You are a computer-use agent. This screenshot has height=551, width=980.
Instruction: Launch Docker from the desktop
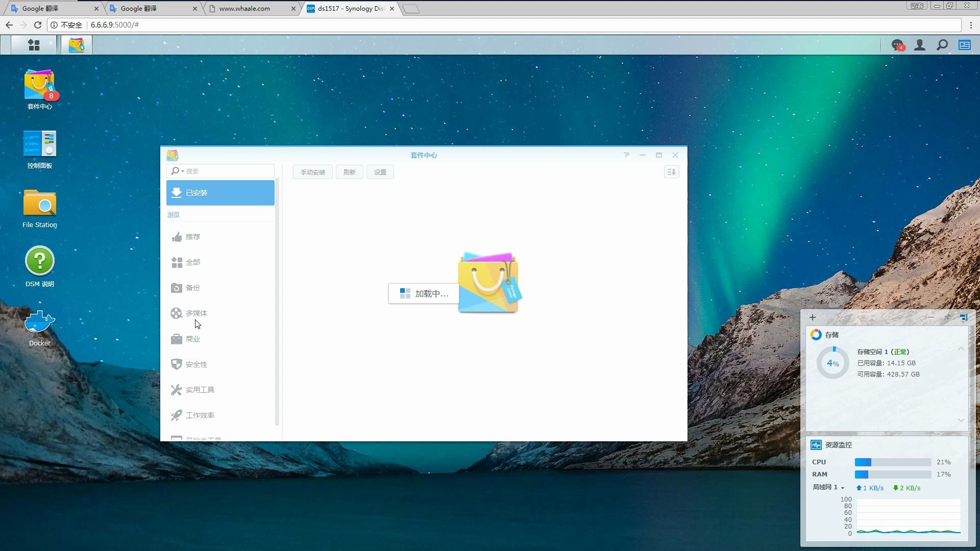point(40,327)
